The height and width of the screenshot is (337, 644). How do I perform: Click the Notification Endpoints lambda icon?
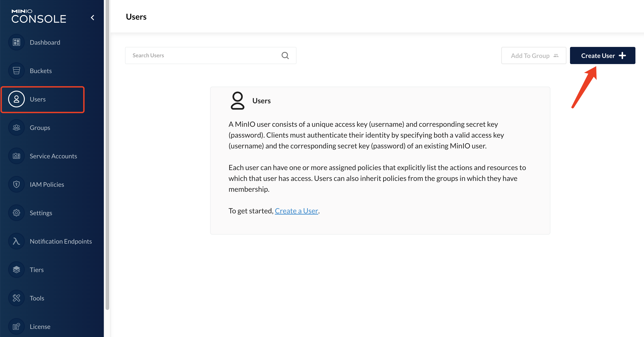[16, 241]
